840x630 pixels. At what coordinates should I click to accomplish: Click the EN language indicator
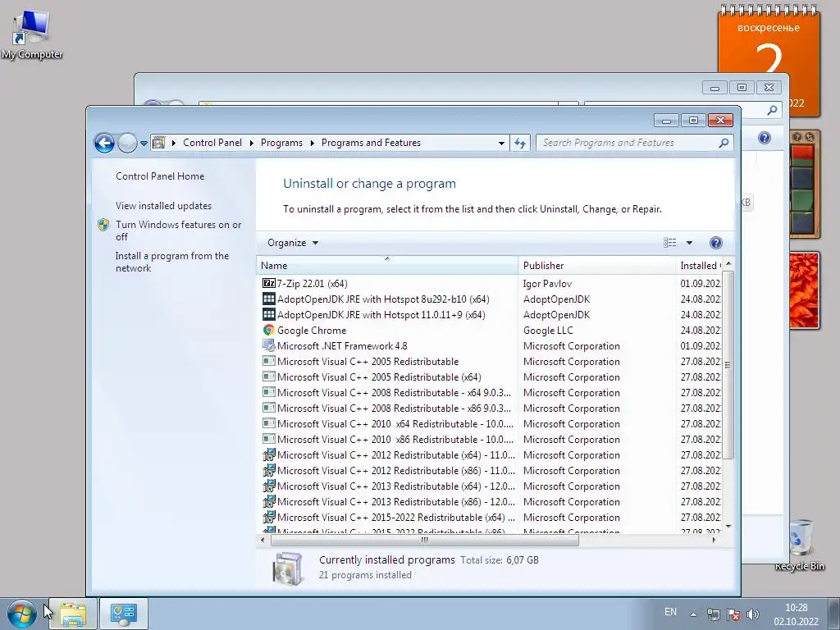pyautogui.click(x=670, y=612)
